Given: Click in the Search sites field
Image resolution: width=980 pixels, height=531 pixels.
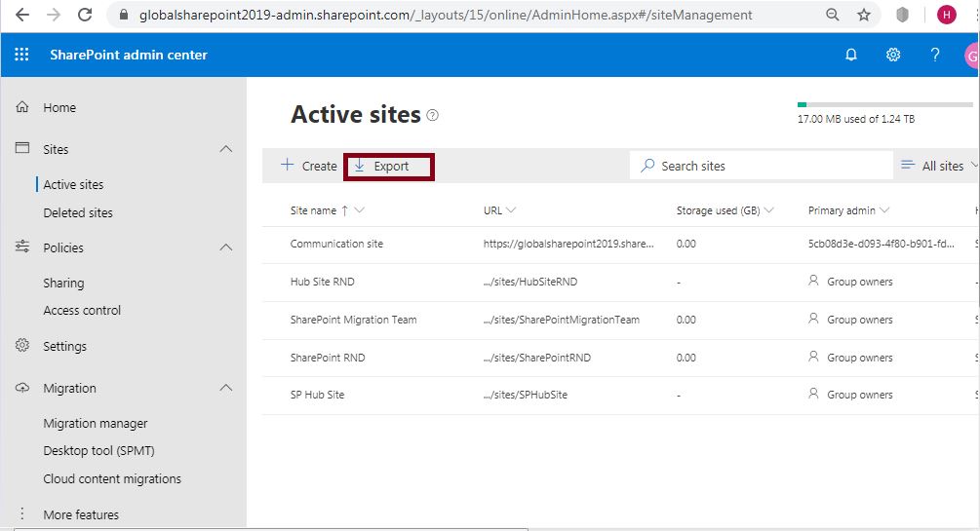Looking at the screenshot, I should [x=762, y=166].
